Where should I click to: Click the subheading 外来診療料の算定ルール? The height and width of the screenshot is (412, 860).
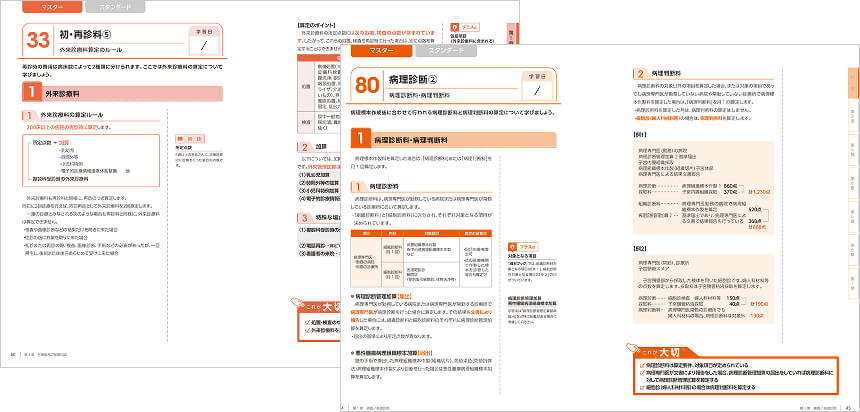click(72, 115)
